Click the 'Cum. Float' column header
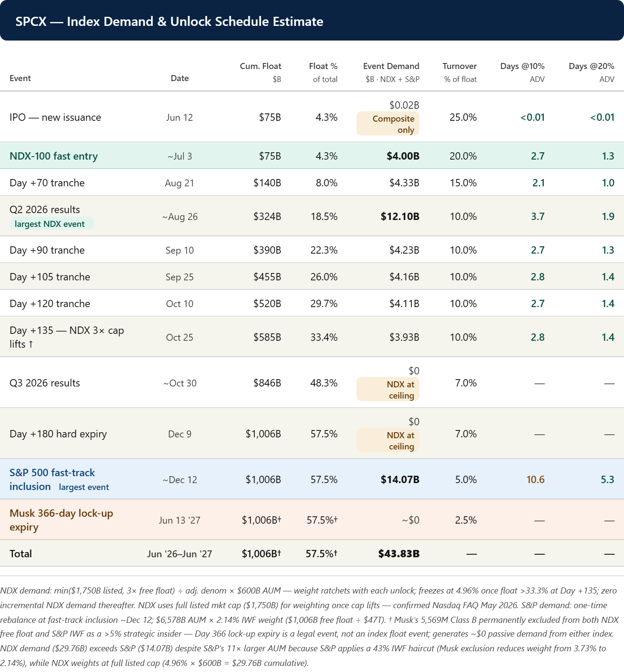The width and height of the screenshot is (624, 672). [261, 66]
